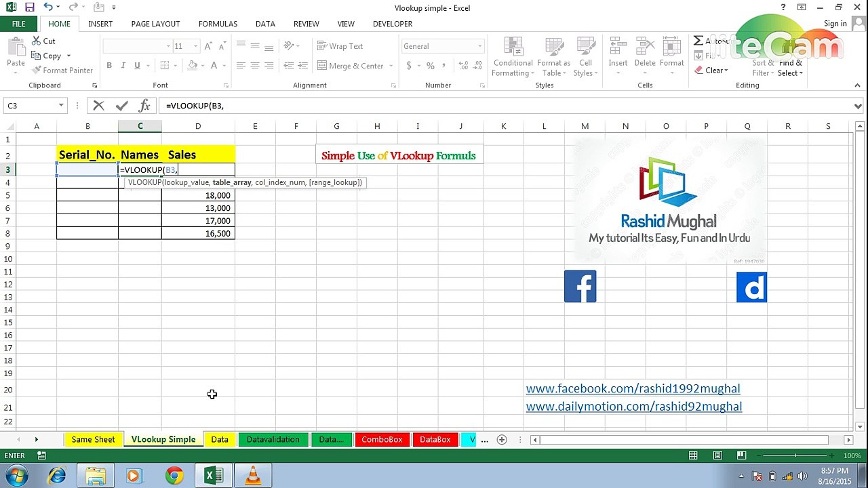The width and height of the screenshot is (868, 488).
Task: Adjust the zoom slider in status bar
Action: 795,455
